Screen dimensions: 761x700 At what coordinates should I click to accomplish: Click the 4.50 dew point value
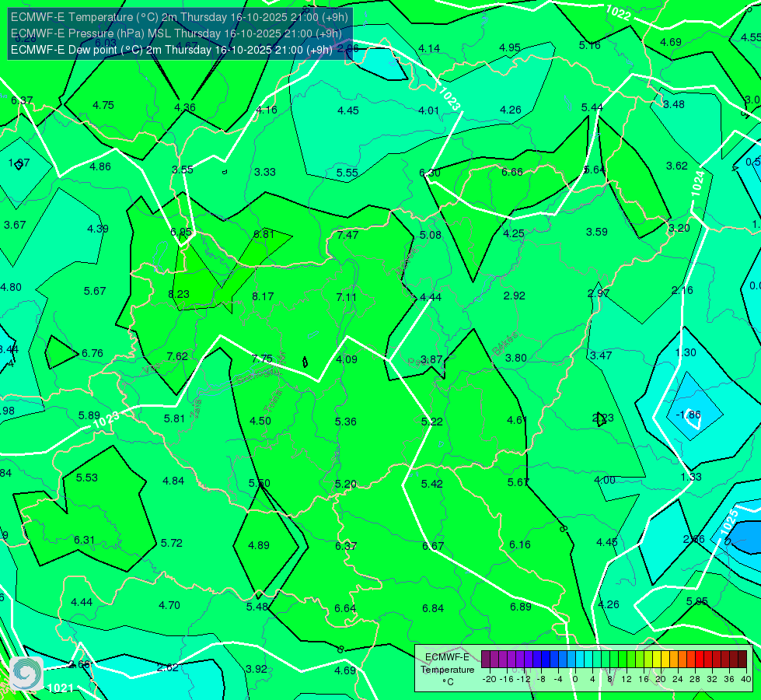(x=260, y=421)
